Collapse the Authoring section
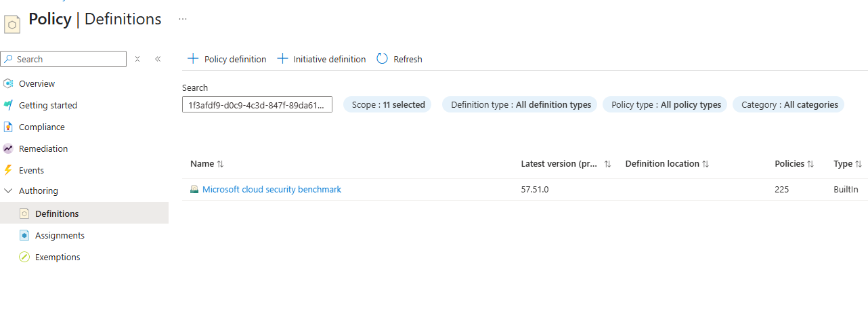Screen dimensions: 868x309 (8, 191)
